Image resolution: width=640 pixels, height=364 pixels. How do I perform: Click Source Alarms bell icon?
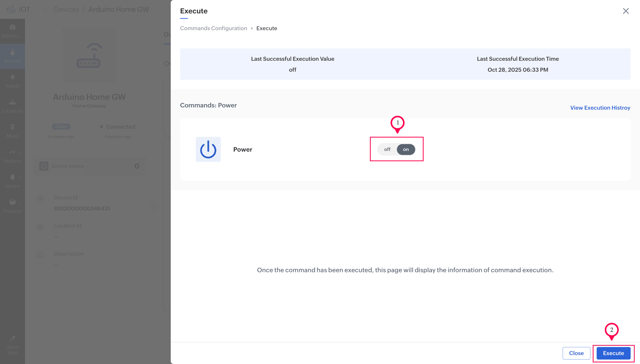tap(44, 166)
